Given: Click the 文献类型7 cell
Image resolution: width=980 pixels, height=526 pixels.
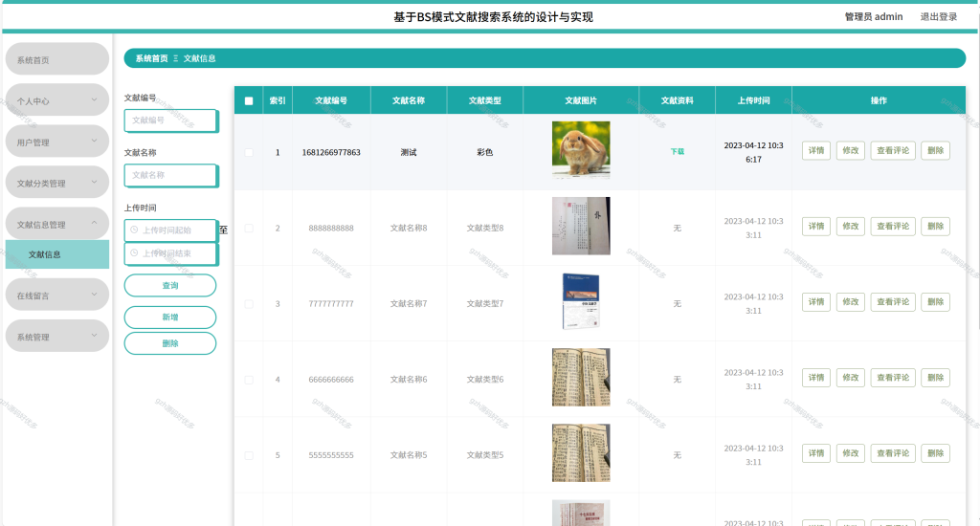Looking at the screenshot, I should point(485,303).
